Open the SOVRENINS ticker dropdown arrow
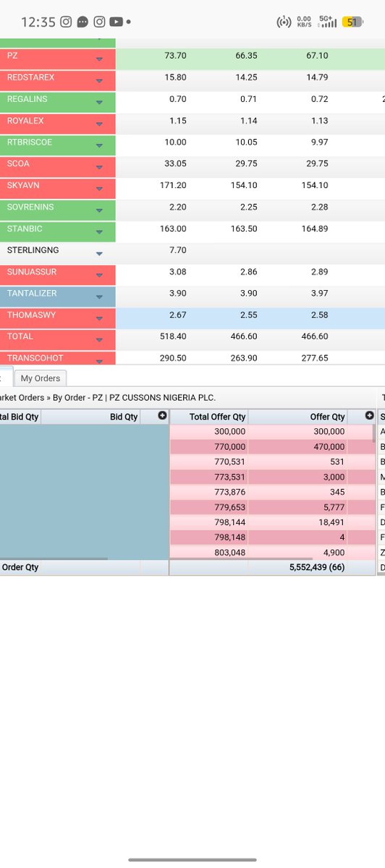 pyautogui.click(x=99, y=212)
